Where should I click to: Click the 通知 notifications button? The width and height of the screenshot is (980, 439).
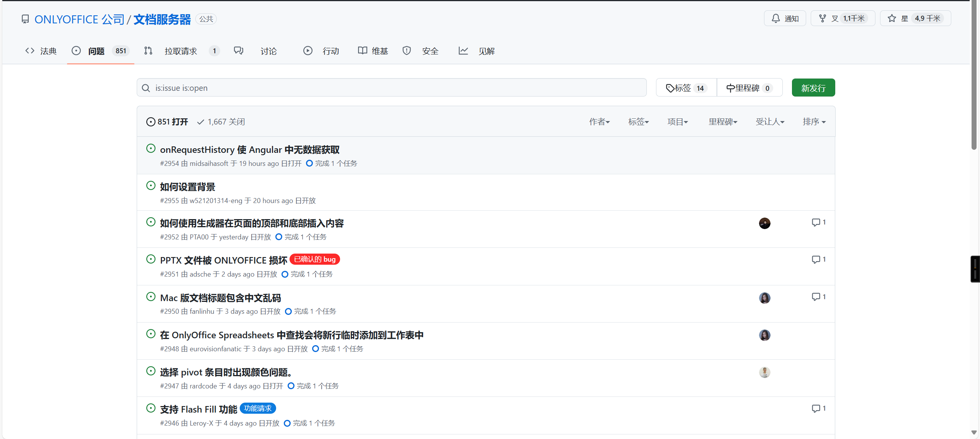coord(785,18)
